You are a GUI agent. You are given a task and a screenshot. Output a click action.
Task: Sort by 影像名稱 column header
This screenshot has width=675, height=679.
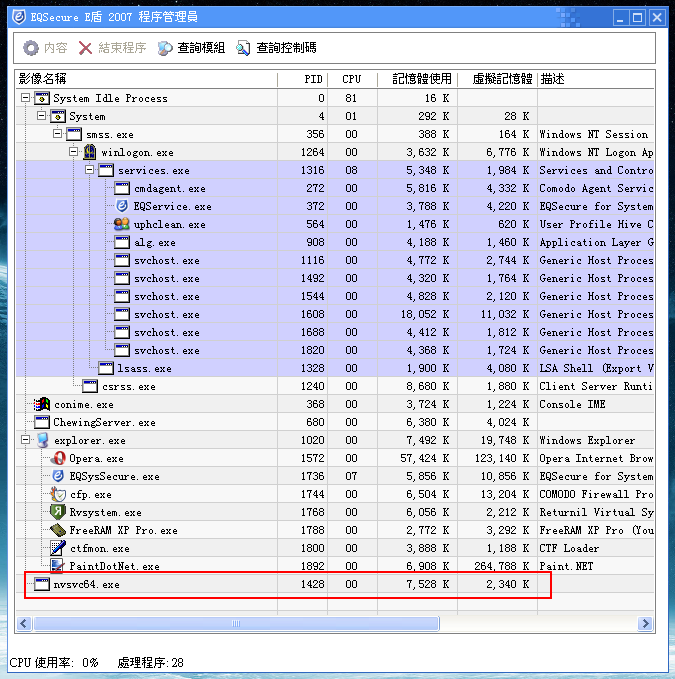146,79
